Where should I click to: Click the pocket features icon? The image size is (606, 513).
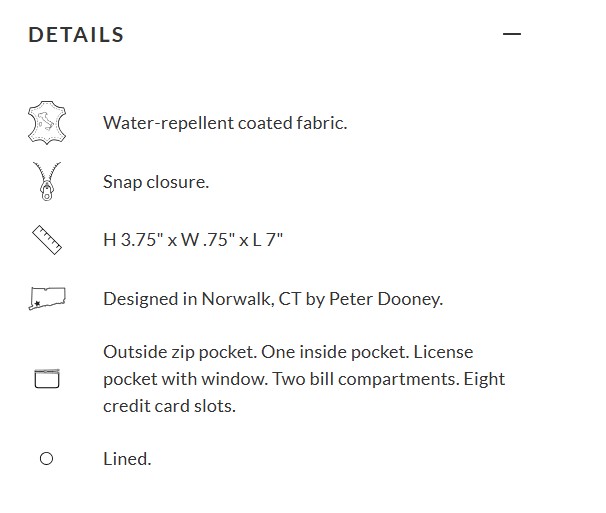[47, 379]
